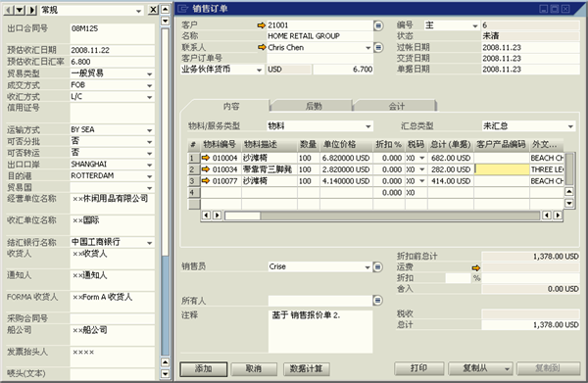Expand the 贸易类型 dropdown

click(150, 73)
